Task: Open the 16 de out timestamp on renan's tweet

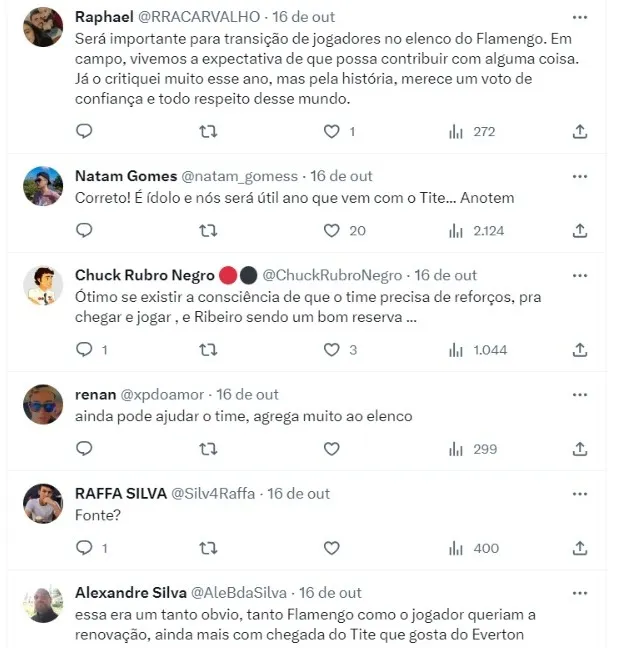Action: [x=248, y=394]
